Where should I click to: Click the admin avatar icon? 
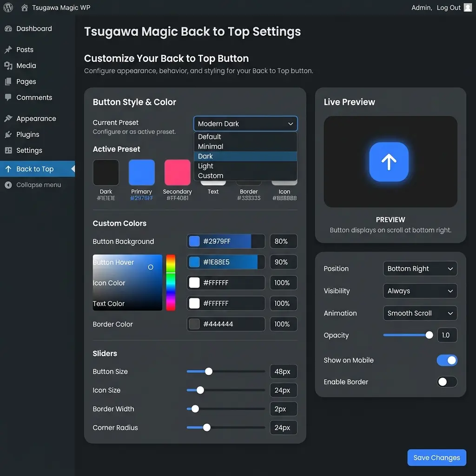(x=468, y=7)
